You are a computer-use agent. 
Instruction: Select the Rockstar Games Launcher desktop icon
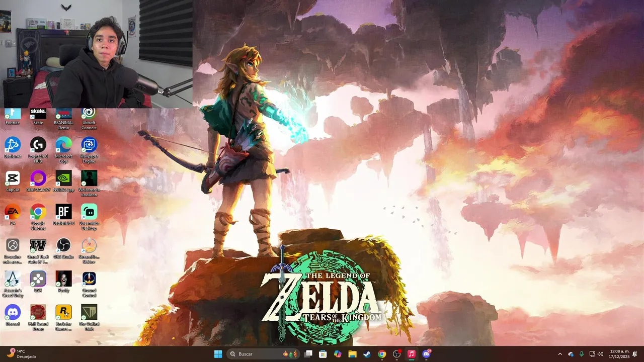pos(63,318)
